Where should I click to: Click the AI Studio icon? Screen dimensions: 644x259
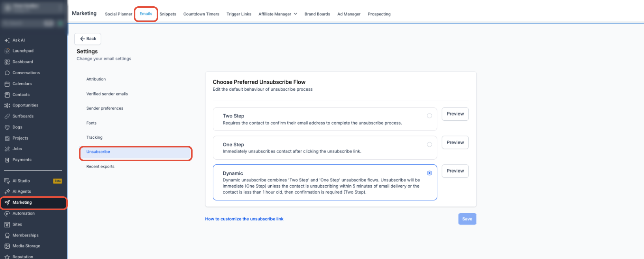[7, 181]
